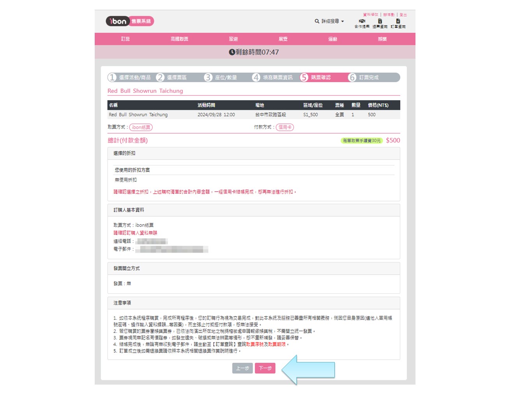The width and height of the screenshot is (532, 399).
Task: Click the 全票 ticket type cell
Action: click(339, 115)
